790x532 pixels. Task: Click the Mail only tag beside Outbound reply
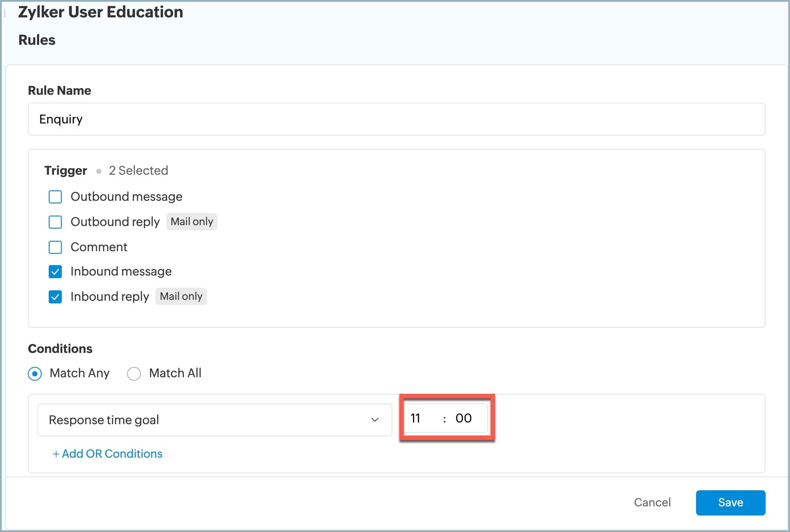pos(192,222)
